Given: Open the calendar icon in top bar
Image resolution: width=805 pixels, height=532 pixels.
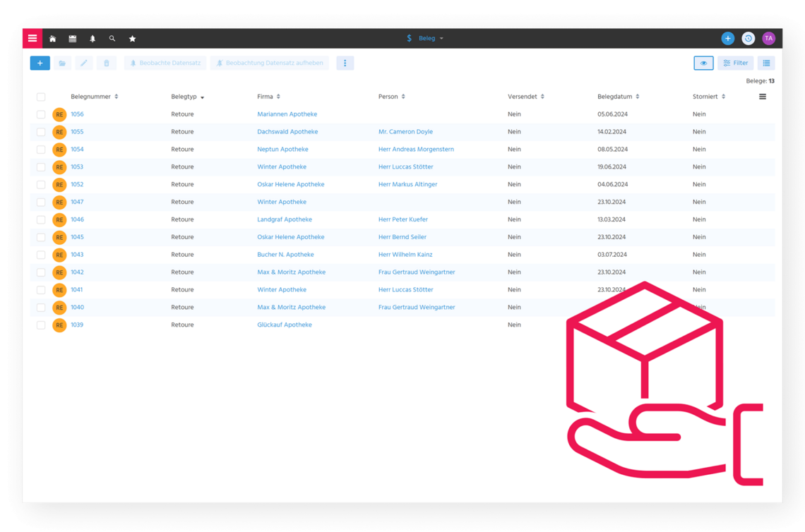Looking at the screenshot, I should pyautogui.click(x=72, y=39).
